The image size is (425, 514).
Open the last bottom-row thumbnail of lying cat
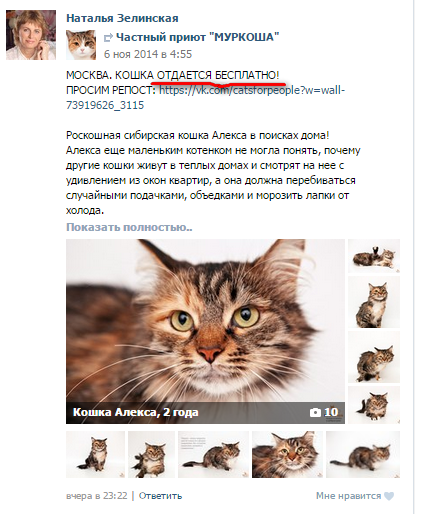363,454
